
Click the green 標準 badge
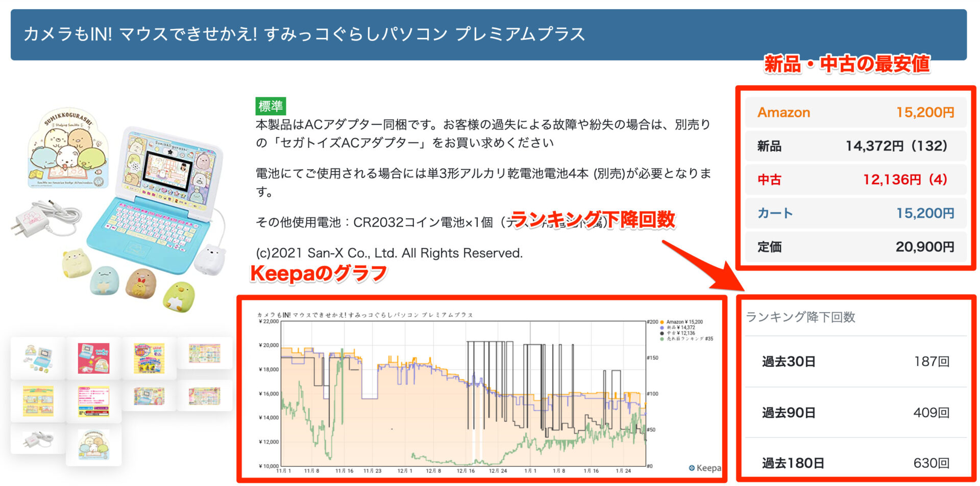click(x=271, y=106)
